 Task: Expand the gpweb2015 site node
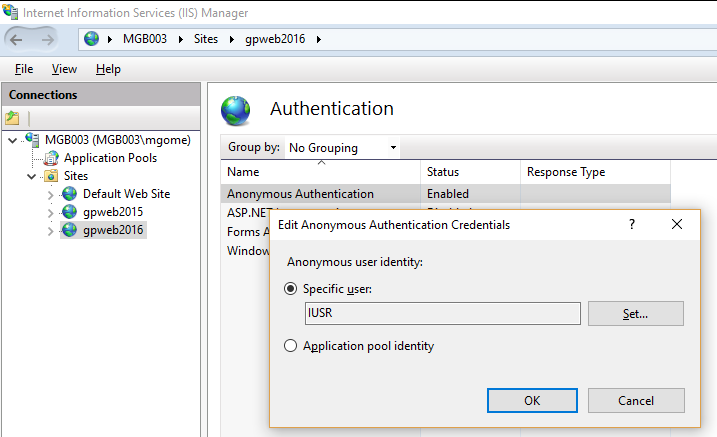50,213
